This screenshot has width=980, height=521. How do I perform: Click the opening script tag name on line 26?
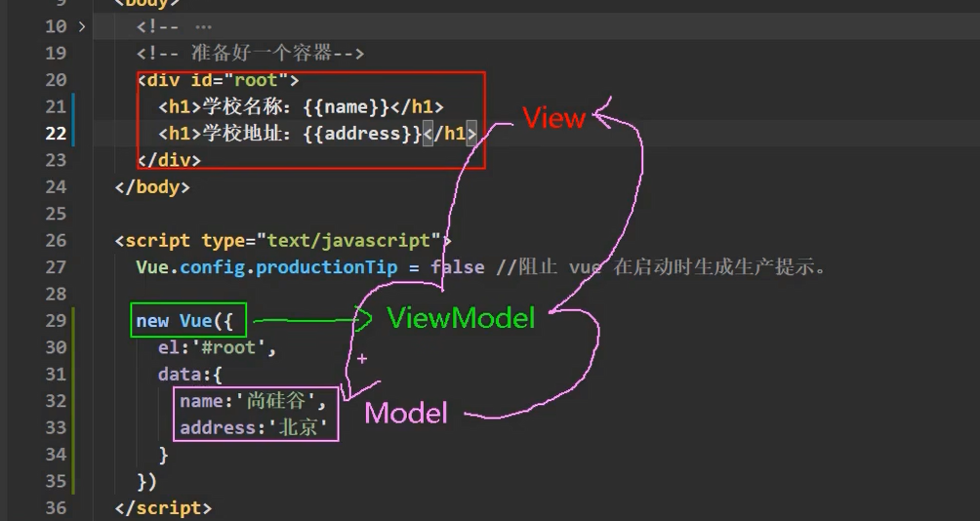157,241
